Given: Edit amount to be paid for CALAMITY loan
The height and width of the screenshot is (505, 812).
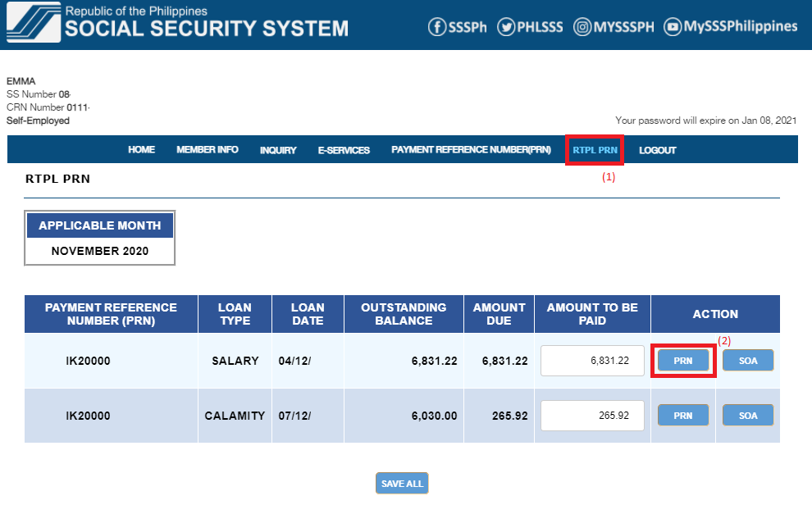Looking at the screenshot, I should (x=592, y=415).
